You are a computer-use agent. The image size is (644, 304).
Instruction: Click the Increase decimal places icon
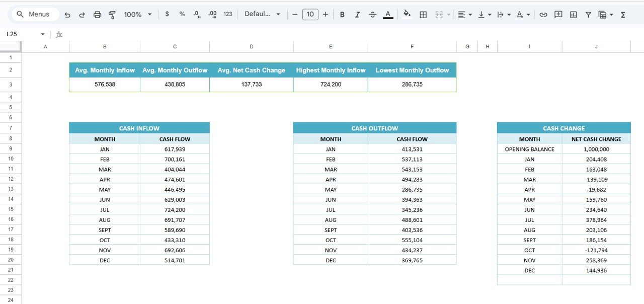click(212, 15)
